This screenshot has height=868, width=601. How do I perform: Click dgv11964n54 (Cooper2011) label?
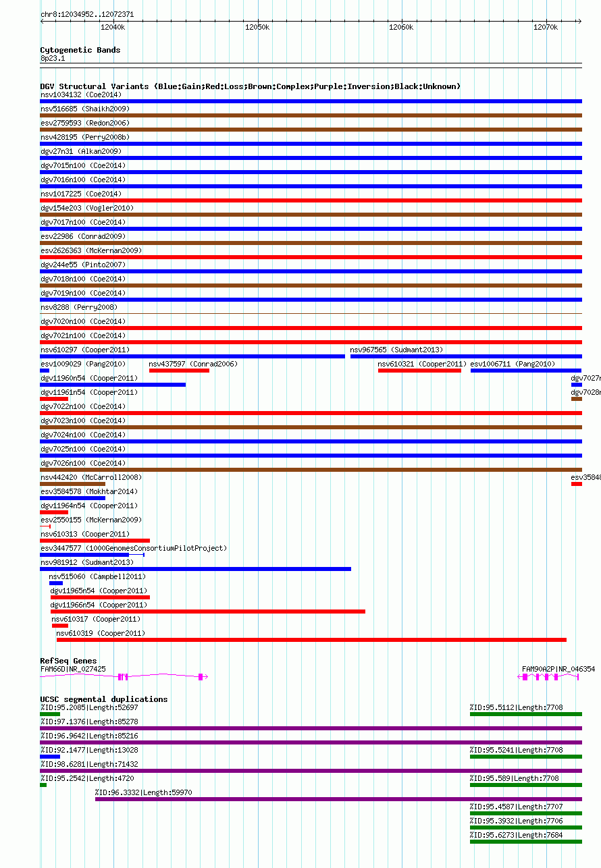click(89, 506)
